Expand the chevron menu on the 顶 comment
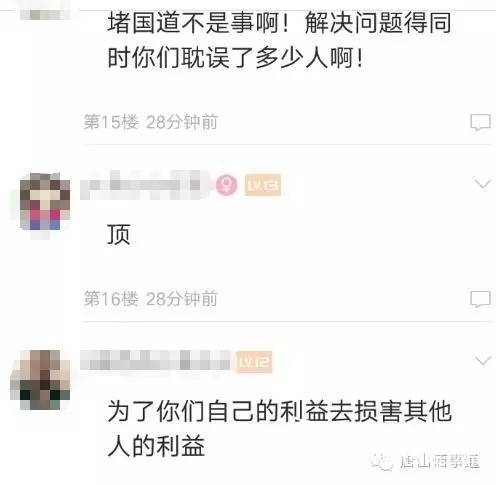This screenshot has height=485, width=496. click(x=483, y=184)
